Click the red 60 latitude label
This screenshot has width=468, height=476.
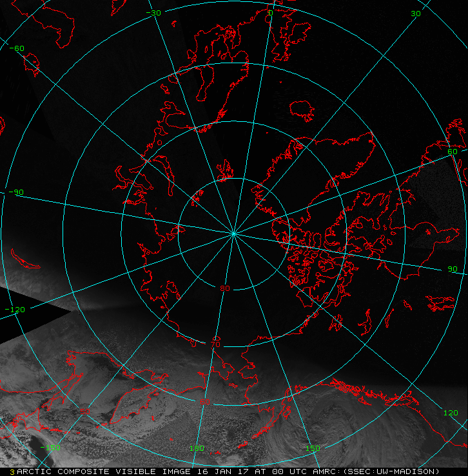click(x=205, y=402)
